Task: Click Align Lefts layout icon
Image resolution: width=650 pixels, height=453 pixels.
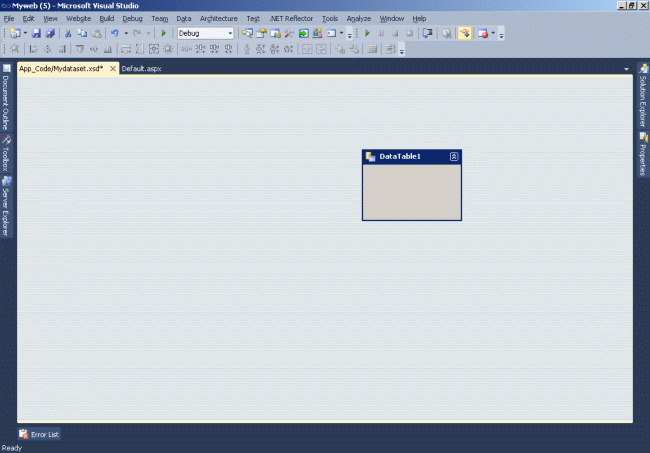Action: (x=34, y=49)
